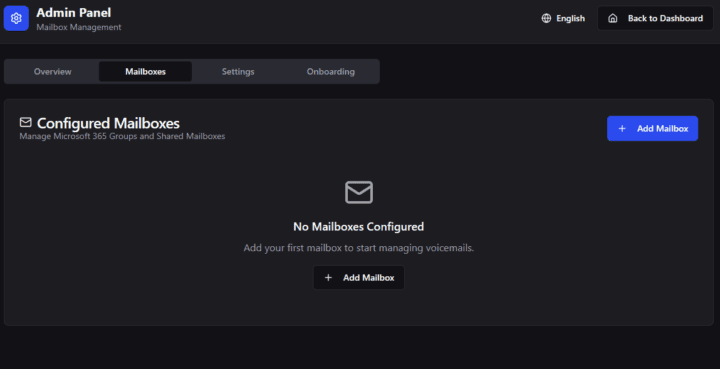
Task: Click the Mailbox Management subtitle
Action: [x=79, y=27]
